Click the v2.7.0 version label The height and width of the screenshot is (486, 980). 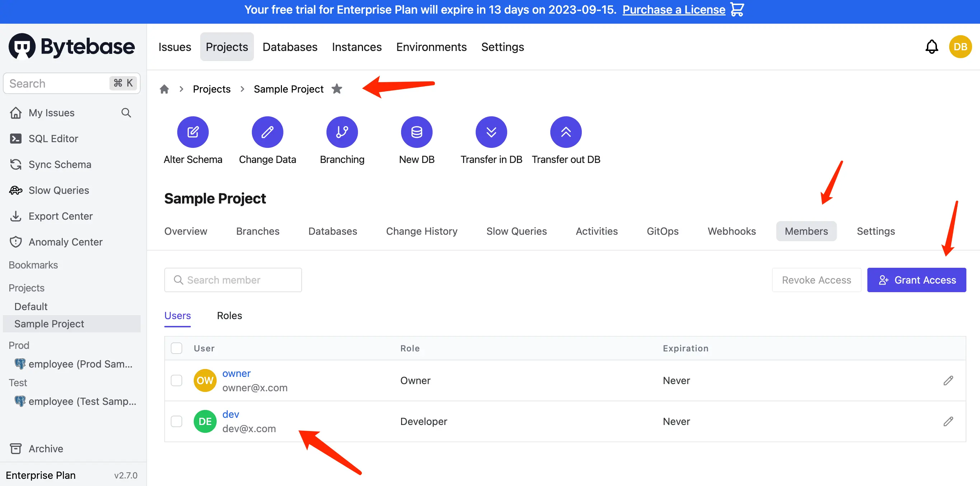[x=126, y=475]
